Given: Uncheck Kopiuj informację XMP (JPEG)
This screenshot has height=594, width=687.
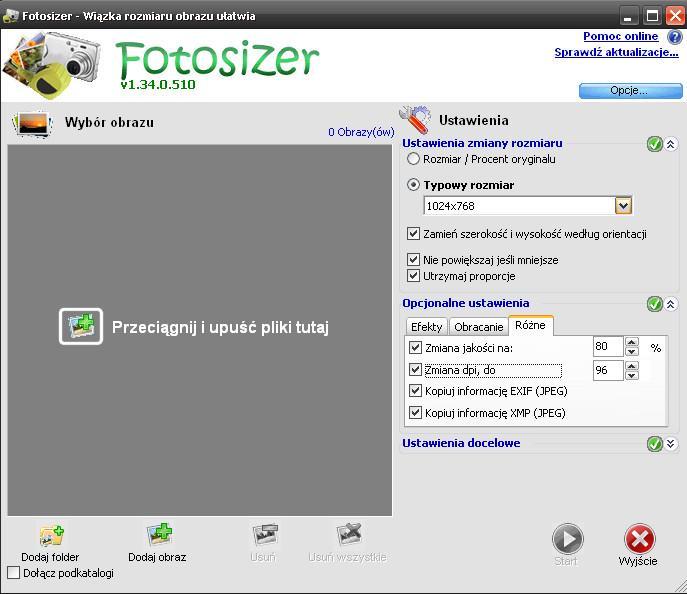Looking at the screenshot, I should [x=415, y=412].
